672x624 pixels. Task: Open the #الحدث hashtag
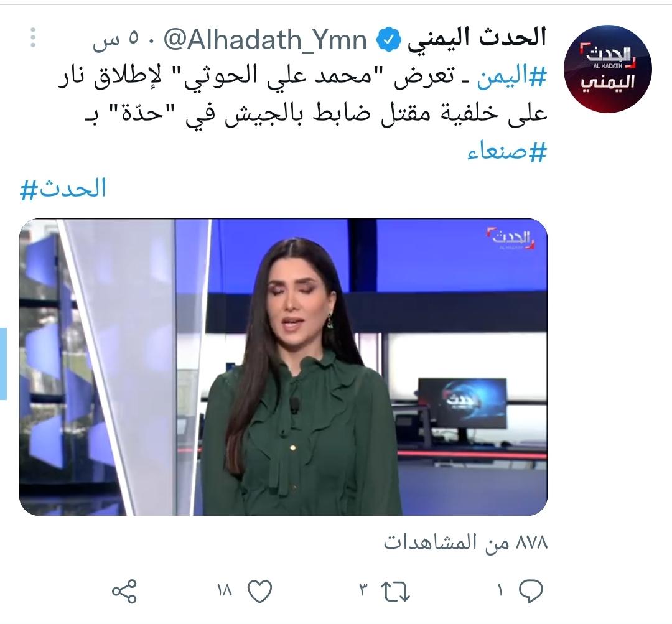(63, 189)
